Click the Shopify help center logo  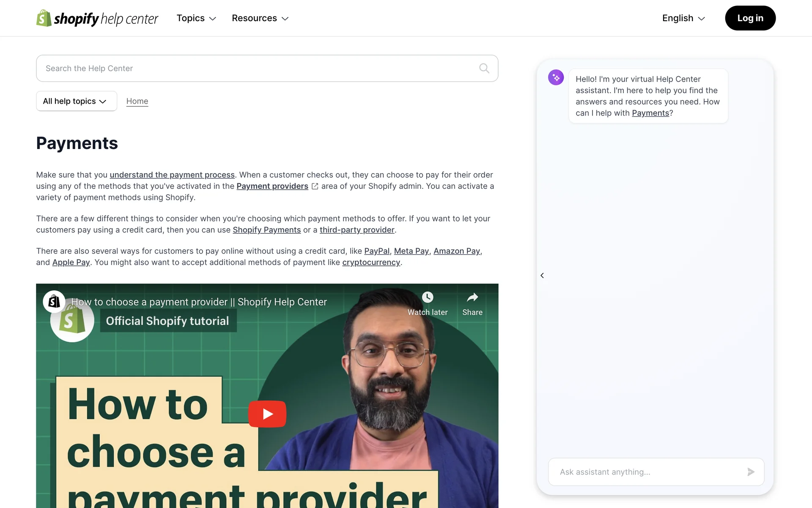pos(97,18)
